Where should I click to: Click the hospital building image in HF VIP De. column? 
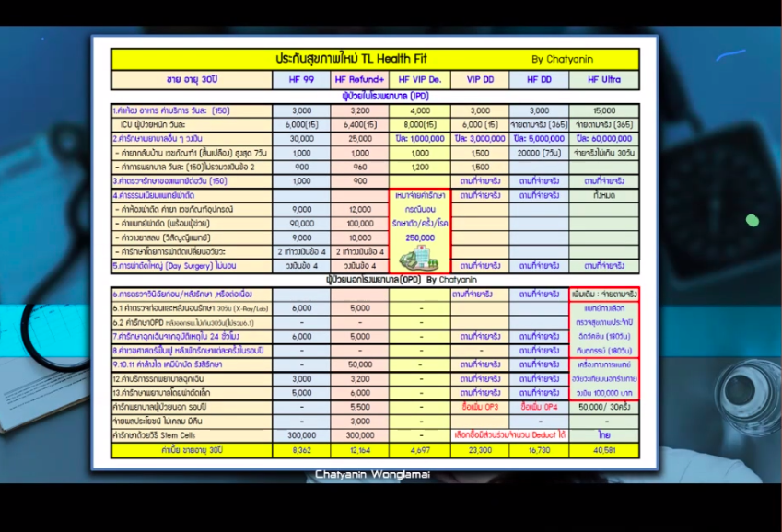coord(419,259)
